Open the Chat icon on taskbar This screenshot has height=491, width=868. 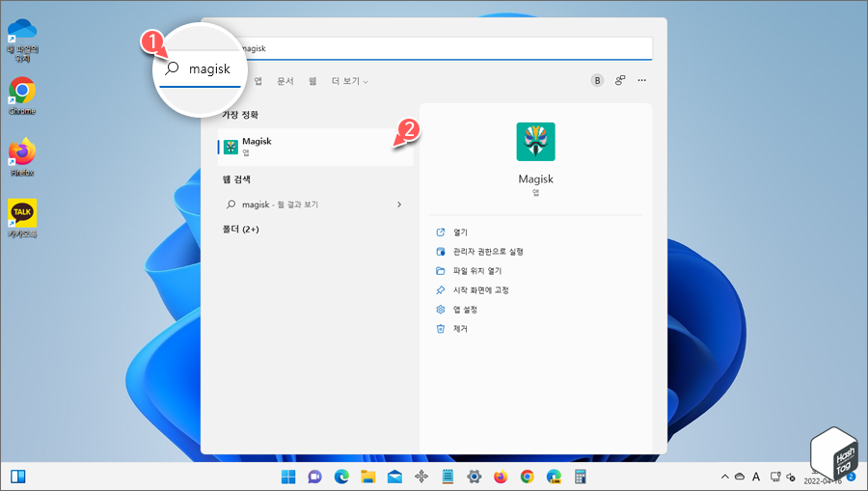[x=315, y=477]
